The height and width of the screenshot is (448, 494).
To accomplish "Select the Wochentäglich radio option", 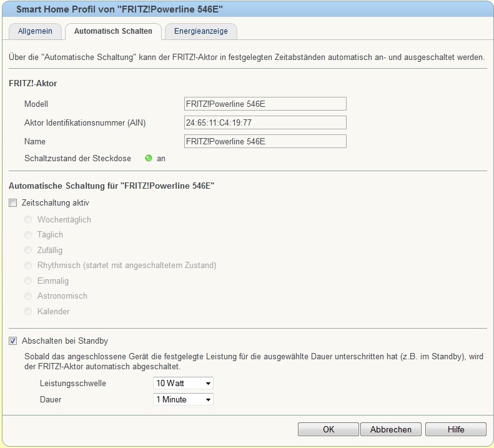I will (28, 220).
